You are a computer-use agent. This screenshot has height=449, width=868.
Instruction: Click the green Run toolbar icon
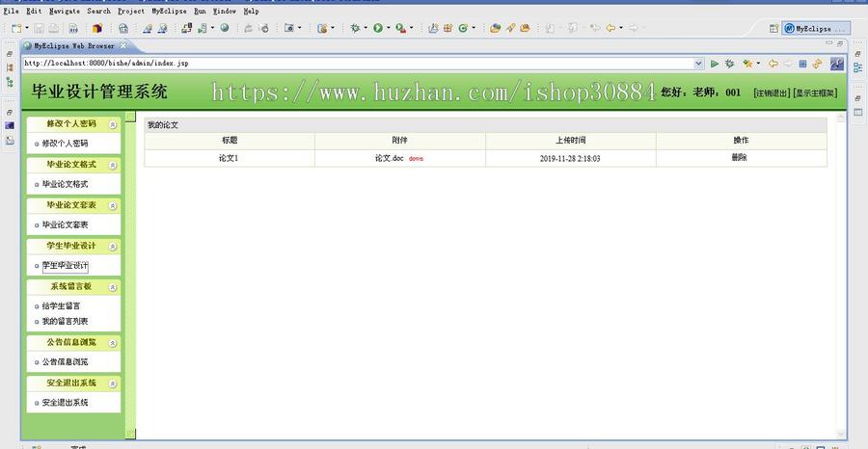(377, 28)
